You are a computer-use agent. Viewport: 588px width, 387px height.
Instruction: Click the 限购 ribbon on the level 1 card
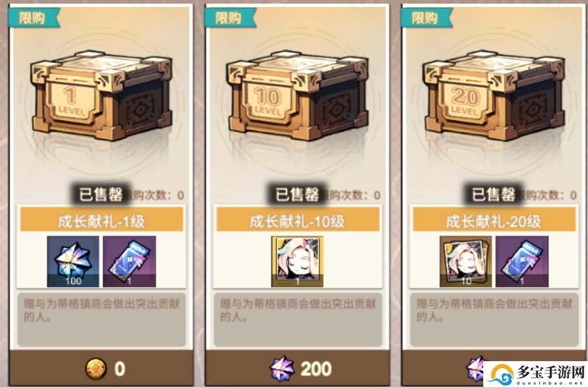coord(33,17)
